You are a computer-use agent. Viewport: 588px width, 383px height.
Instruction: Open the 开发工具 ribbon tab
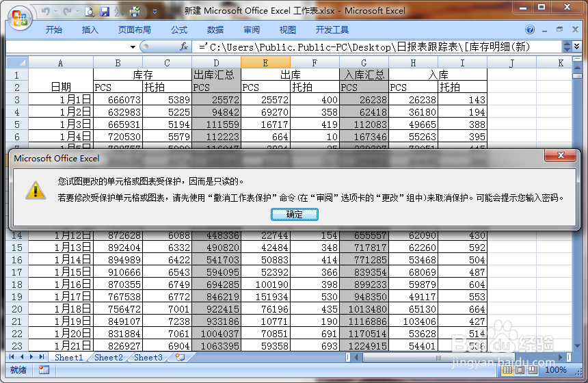click(332, 30)
